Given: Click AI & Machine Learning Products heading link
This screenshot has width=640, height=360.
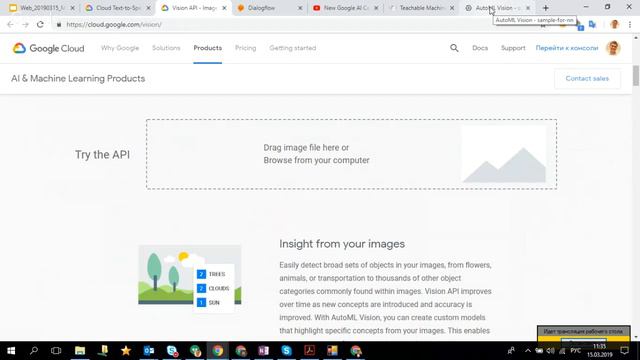Looking at the screenshot, I should pos(78,78).
